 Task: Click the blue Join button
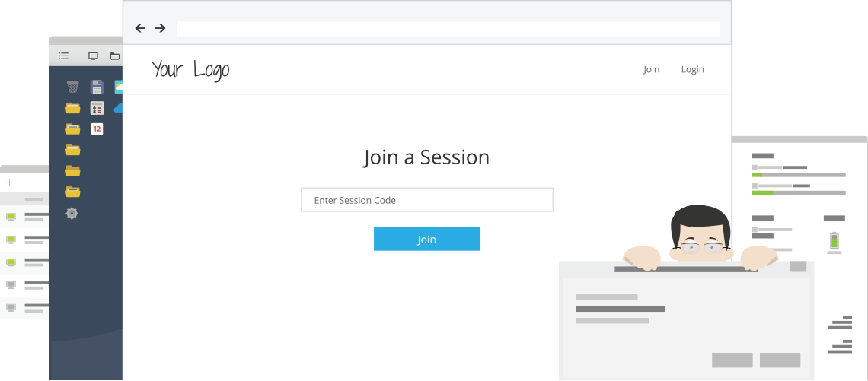427,239
